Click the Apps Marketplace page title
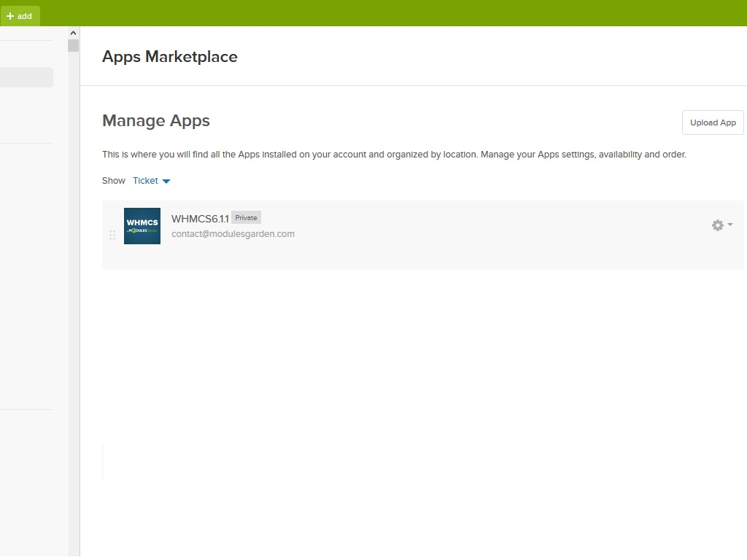747x560 pixels. tap(169, 57)
